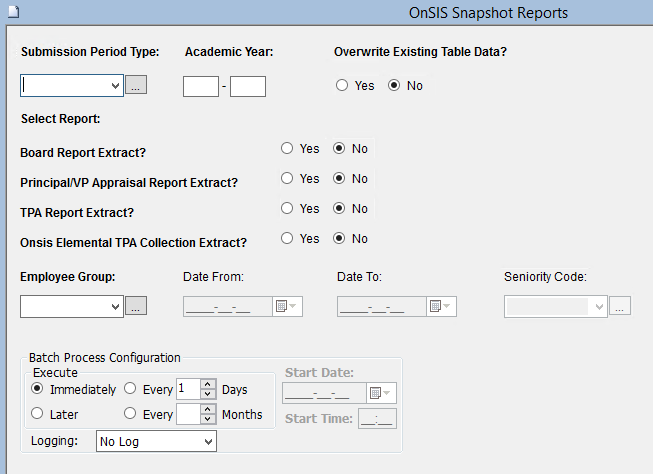
Task: Expand the Submission Period Type dropdown
Action: (115, 86)
